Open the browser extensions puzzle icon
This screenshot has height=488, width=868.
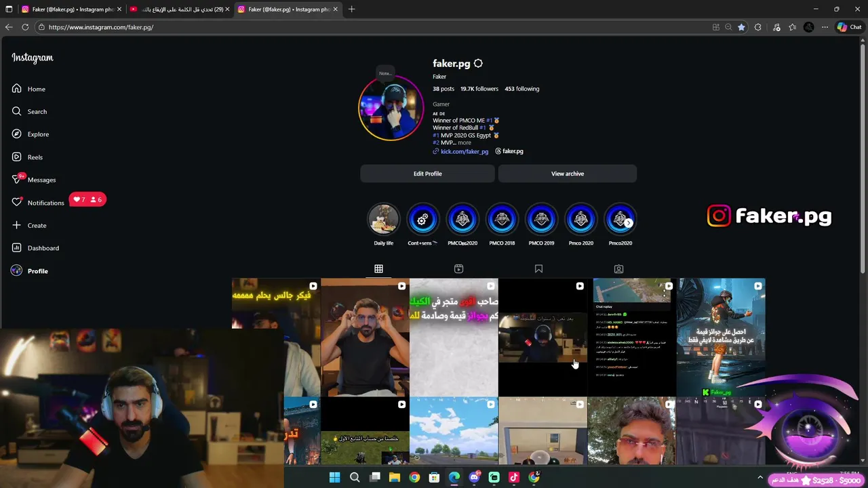click(758, 27)
